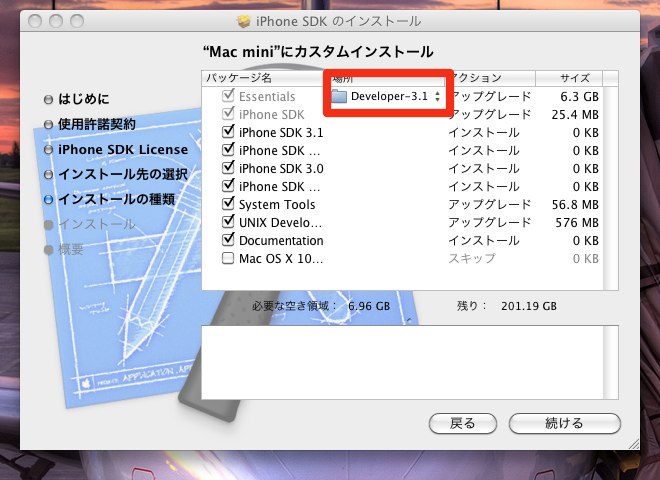Screen dimensions: 660x480
Task: Click the bullet next to はじめに step
Action: (x=48, y=99)
